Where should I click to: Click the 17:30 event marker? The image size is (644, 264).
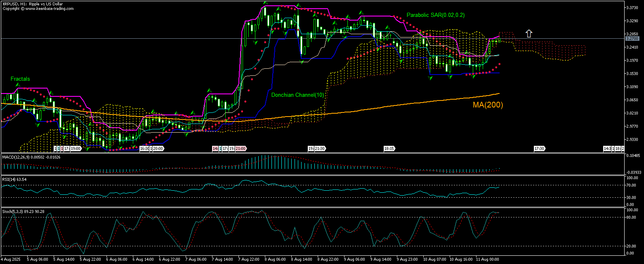(x=539, y=148)
